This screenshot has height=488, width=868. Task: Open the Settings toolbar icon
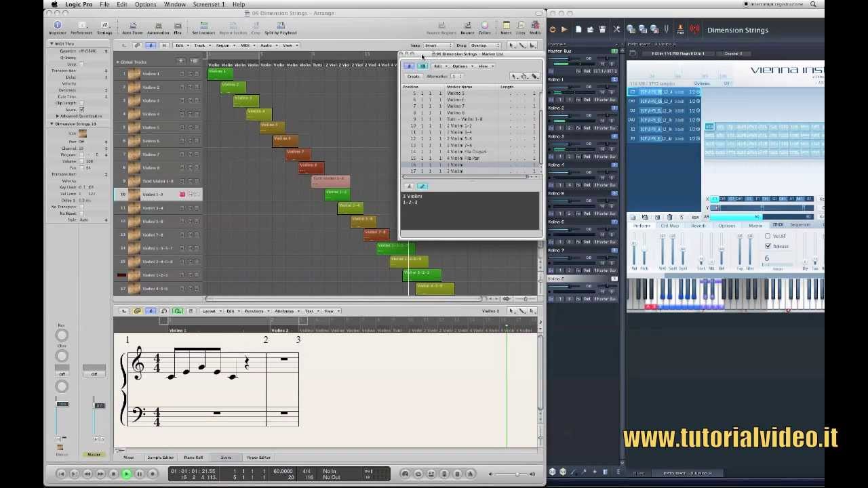tap(104, 27)
